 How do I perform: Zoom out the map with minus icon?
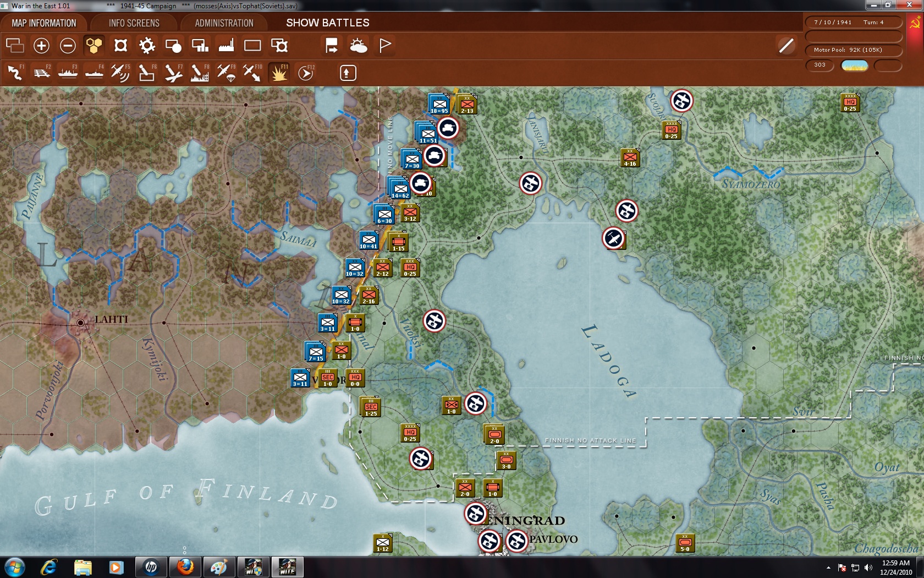tap(68, 45)
